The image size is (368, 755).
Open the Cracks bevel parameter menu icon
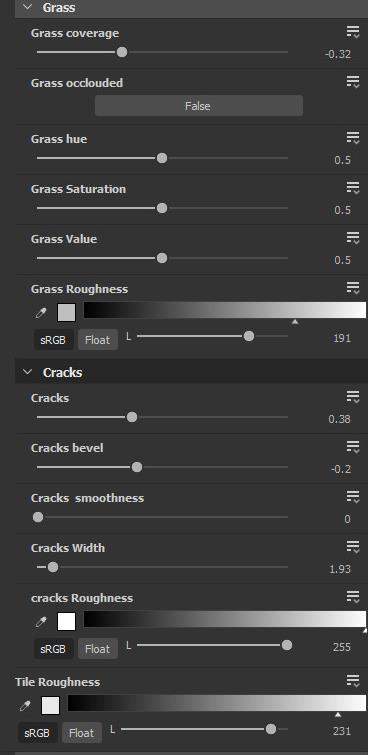(x=353, y=448)
